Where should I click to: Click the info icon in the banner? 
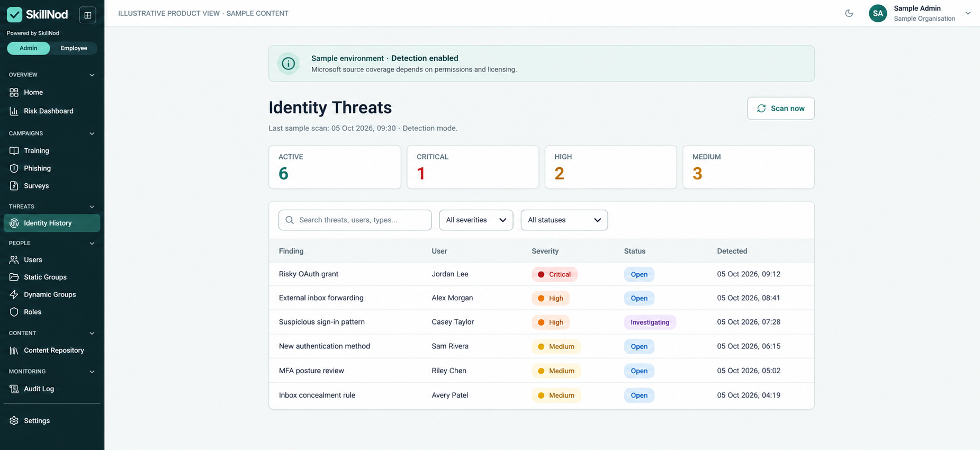tap(289, 64)
